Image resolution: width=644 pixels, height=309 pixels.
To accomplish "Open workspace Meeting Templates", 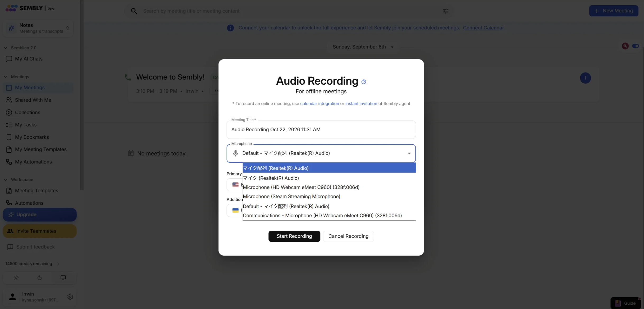I will [x=36, y=191].
